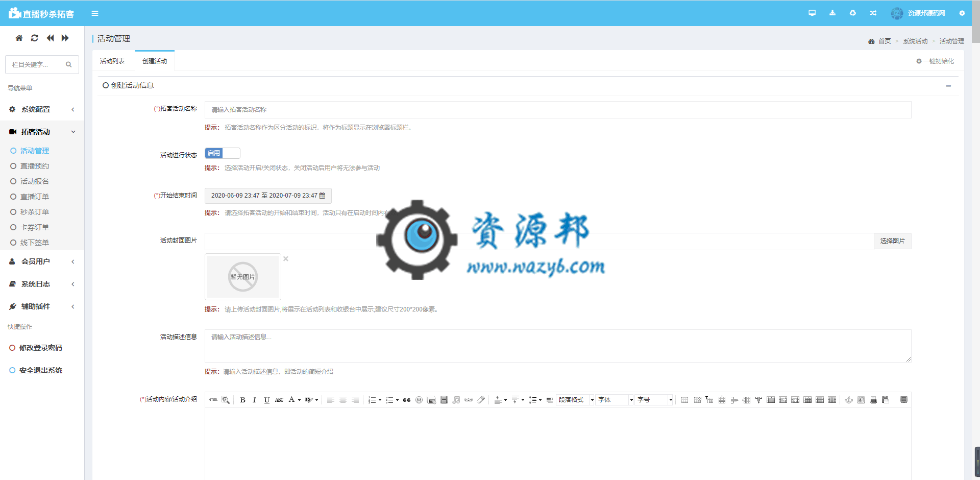Open start-end date range picker

click(x=268, y=196)
